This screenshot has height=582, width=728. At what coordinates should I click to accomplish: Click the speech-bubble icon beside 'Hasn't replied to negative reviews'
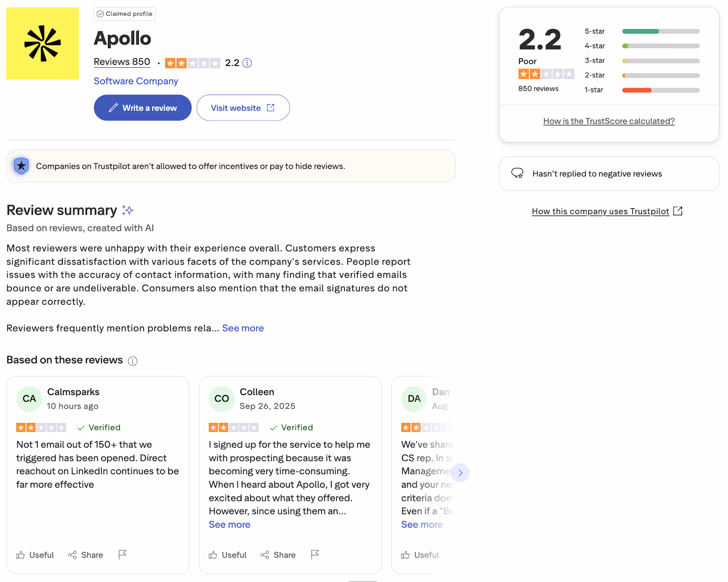click(x=517, y=173)
